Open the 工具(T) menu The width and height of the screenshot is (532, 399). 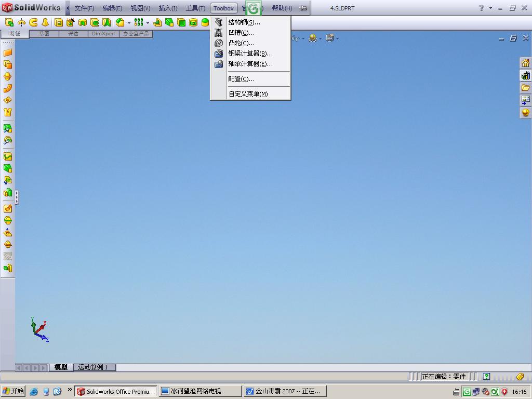195,8
